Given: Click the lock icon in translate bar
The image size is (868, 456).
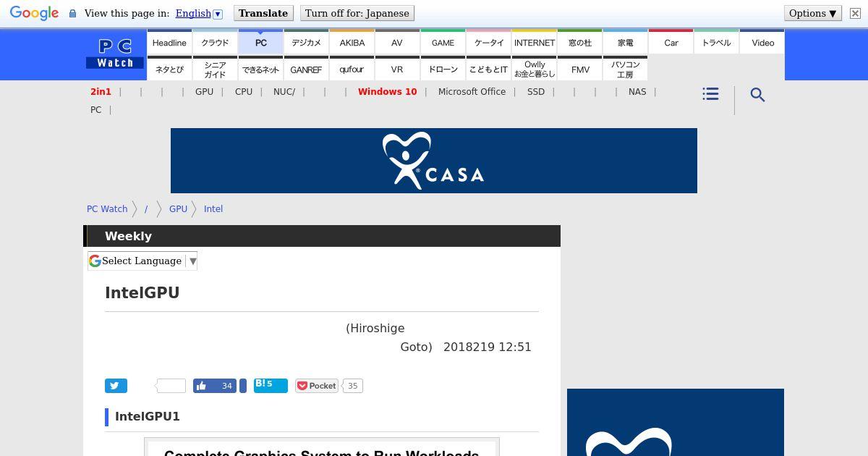Looking at the screenshot, I should coord(72,13).
